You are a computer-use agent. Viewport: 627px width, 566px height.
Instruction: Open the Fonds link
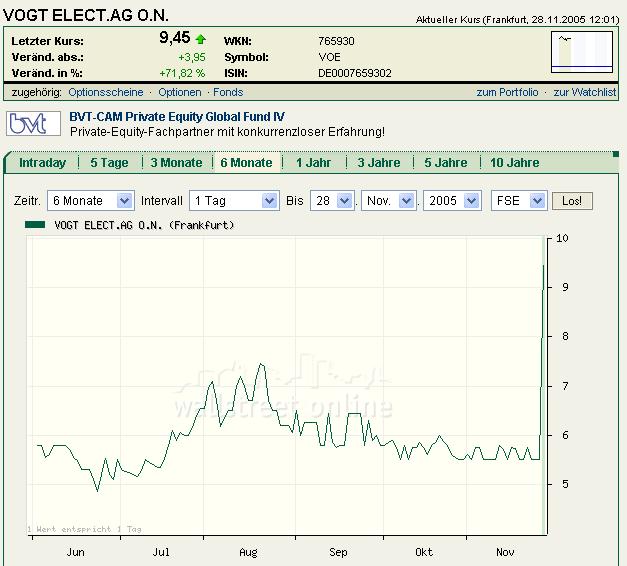click(228, 92)
